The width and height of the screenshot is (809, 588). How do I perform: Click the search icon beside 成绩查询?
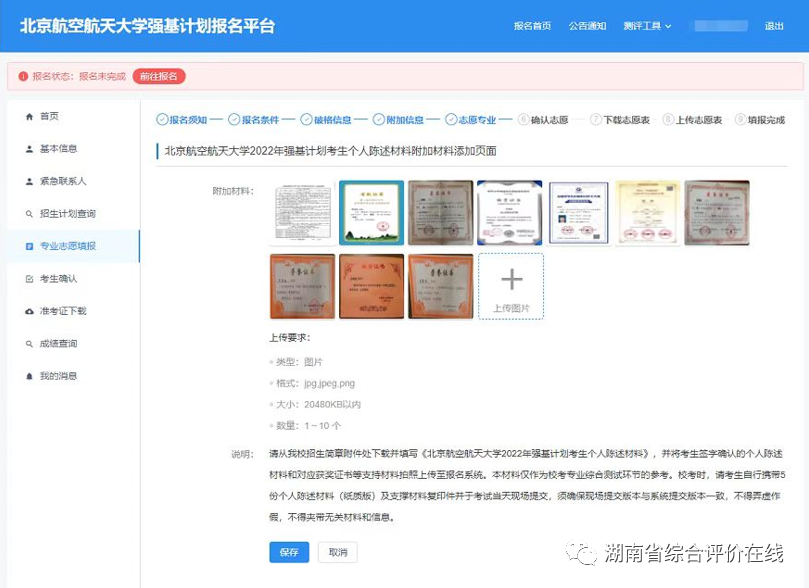29,344
